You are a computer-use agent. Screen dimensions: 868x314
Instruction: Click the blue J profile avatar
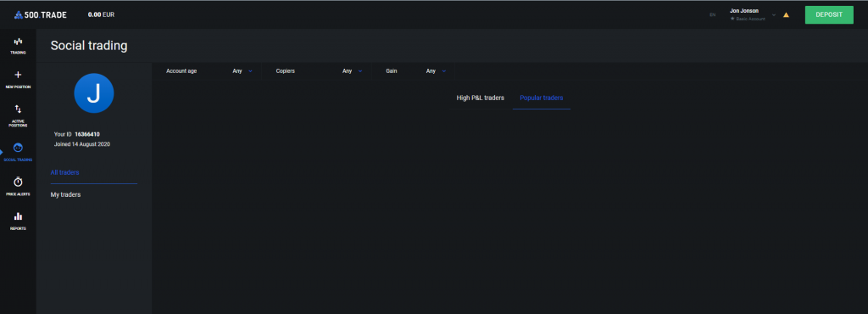click(93, 93)
